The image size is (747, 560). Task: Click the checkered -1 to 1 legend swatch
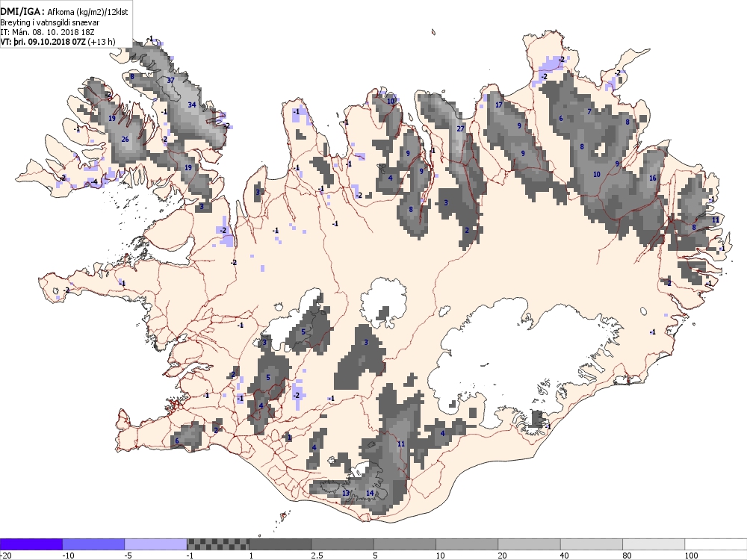217,544
